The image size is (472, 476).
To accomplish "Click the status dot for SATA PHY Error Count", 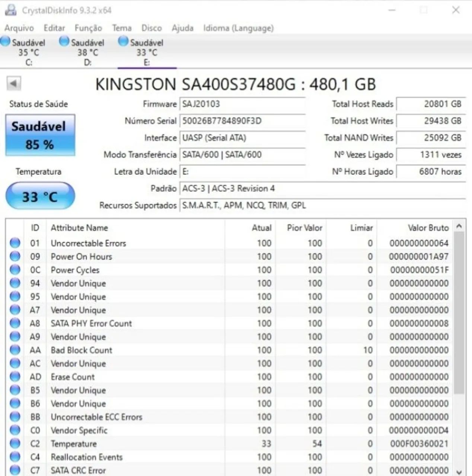I will [x=15, y=323].
